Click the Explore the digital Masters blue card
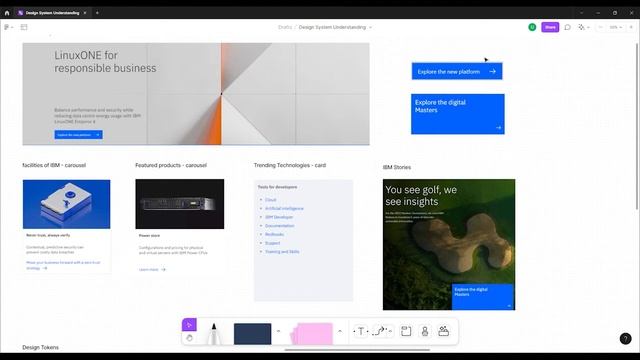This screenshot has width=640, height=360. tap(458, 114)
